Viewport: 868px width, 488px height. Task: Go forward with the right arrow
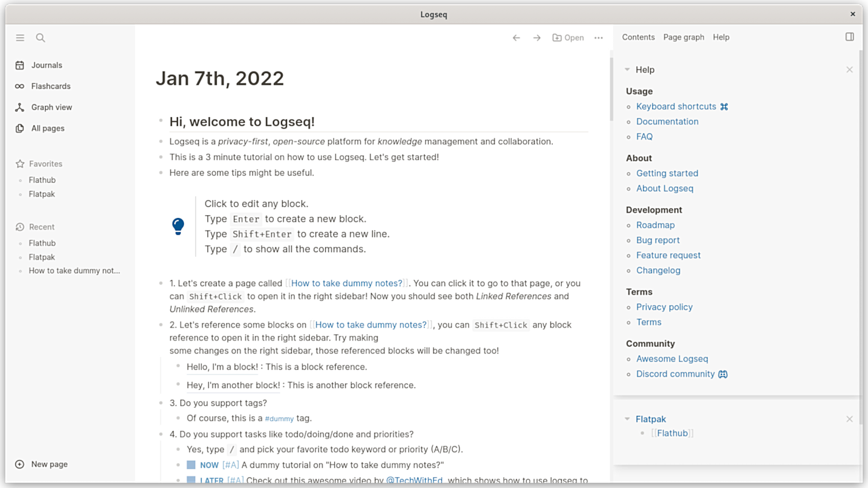tap(537, 37)
